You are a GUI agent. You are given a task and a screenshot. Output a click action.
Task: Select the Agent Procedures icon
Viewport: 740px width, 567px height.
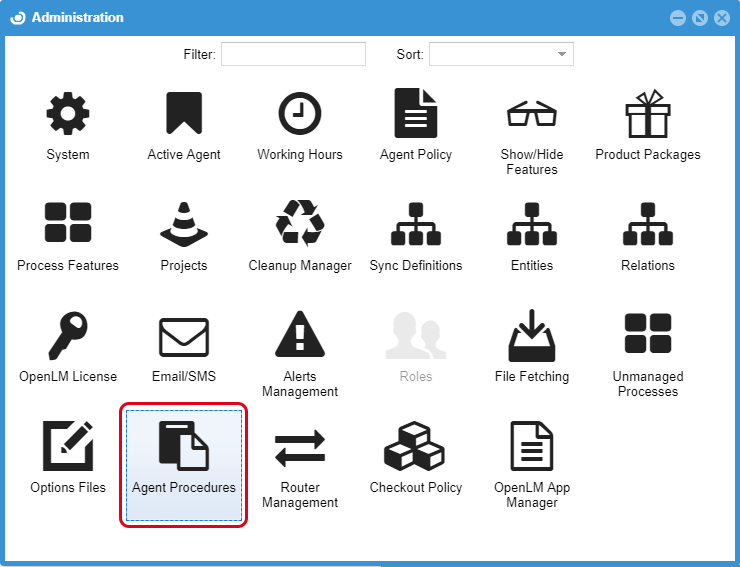tap(184, 446)
